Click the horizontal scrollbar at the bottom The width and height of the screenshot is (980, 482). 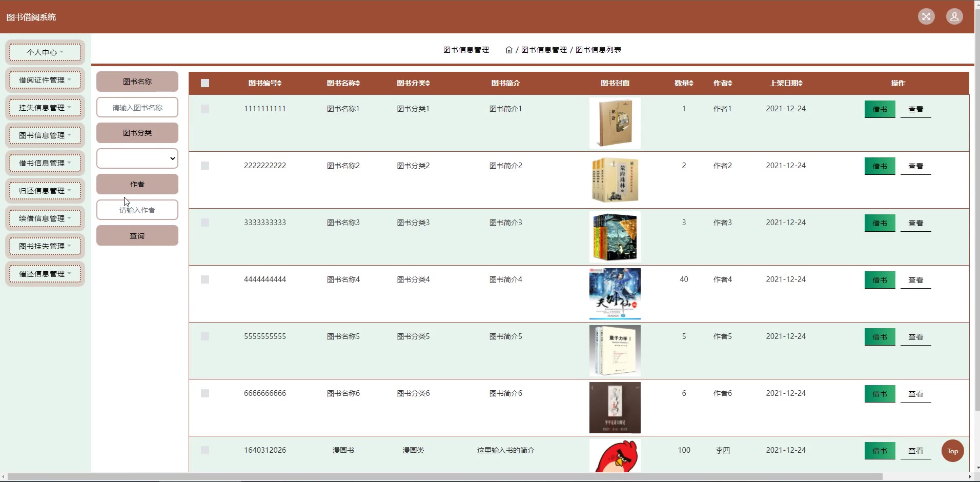(x=445, y=477)
